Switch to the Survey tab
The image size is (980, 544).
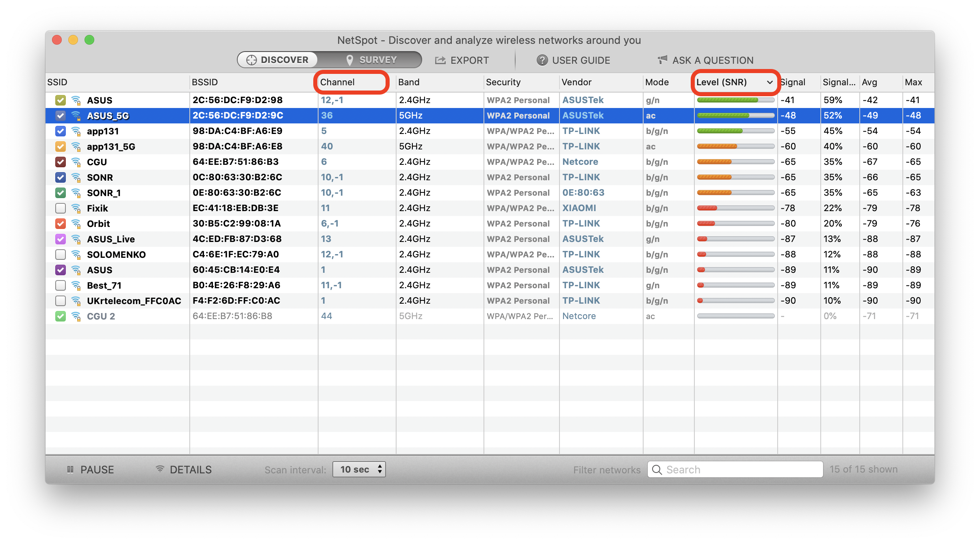[x=371, y=59]
